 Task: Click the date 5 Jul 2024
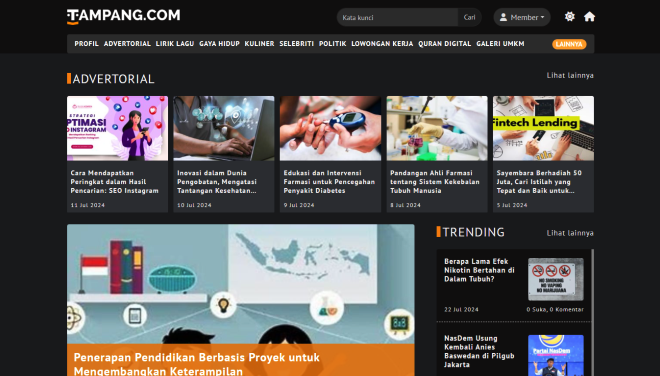(512, 205)
